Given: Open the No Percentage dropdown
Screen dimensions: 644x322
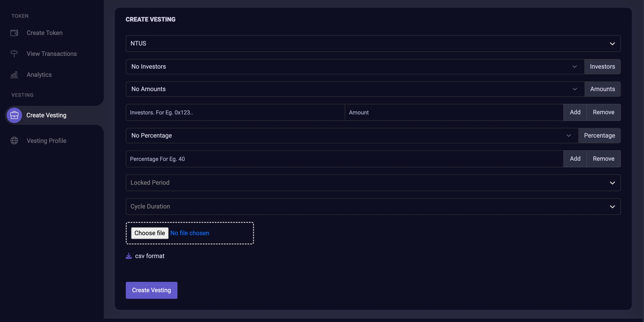Looking at the screenshot, I should coord(352,136).
